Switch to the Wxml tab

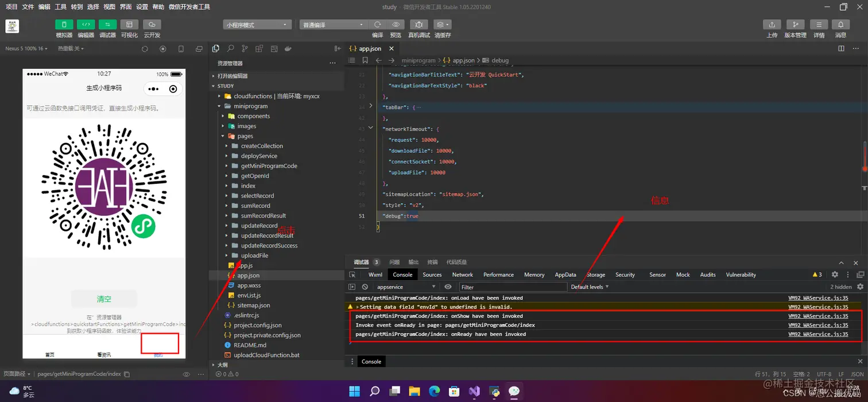click(x=375, y=275)
